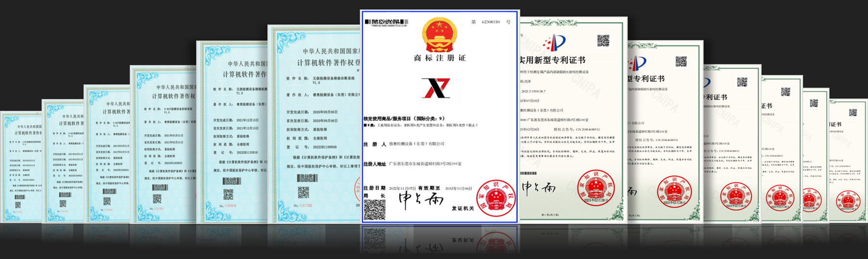Open the leftmost software copyright certificate

pyautogui.click(x=21, y=167)
